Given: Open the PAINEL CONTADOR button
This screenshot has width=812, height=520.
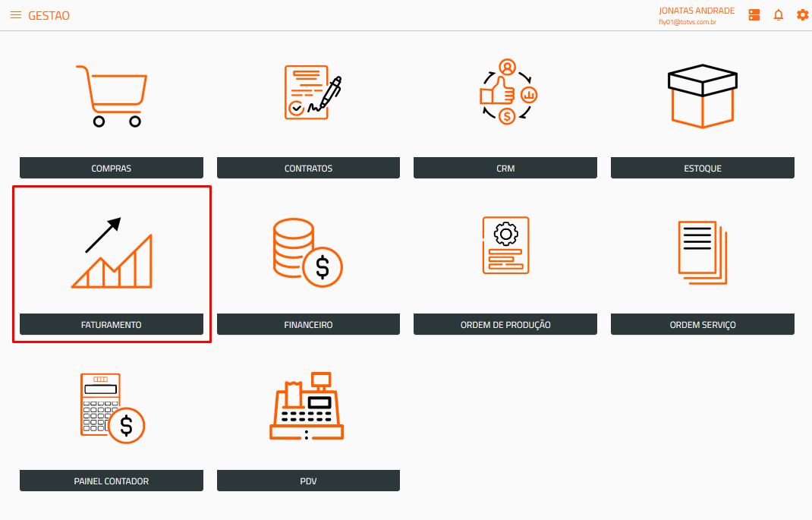Looking at the screenshot, I should [x=112, y=481].
